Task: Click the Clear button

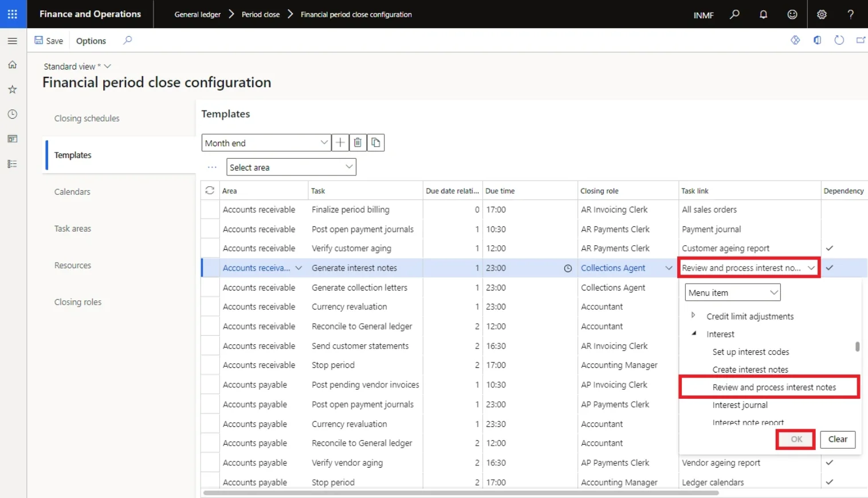Action: point(838,439)
